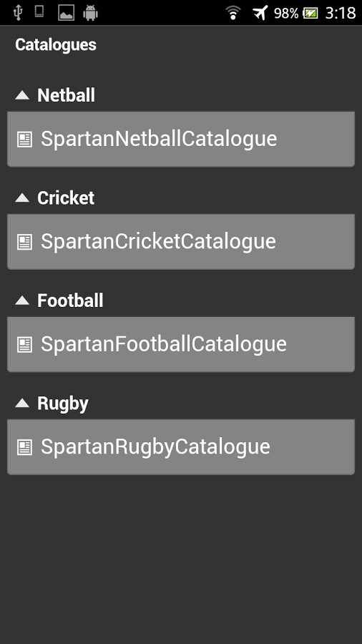Tap the Football category heading
This screenshot has height=644, width=362.
point(70,301)
